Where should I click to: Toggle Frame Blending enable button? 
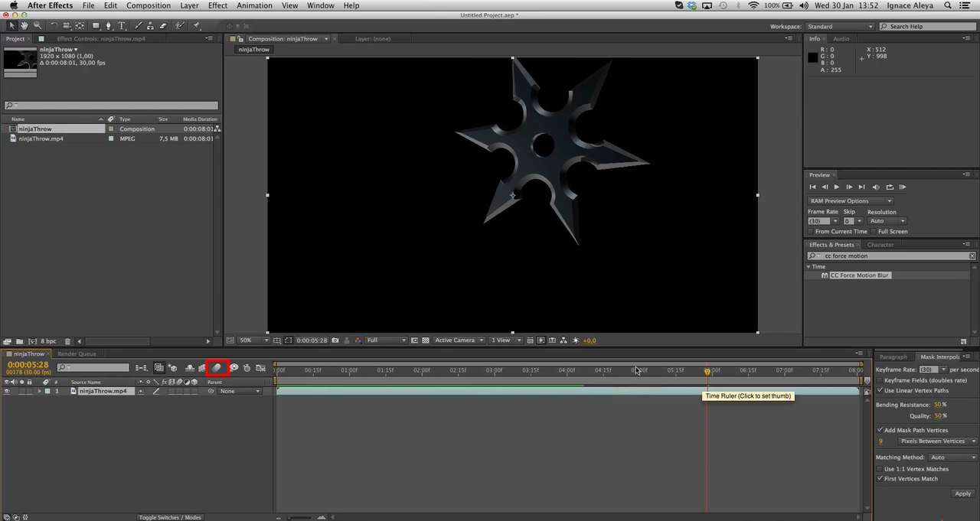[x=201, y=368]
